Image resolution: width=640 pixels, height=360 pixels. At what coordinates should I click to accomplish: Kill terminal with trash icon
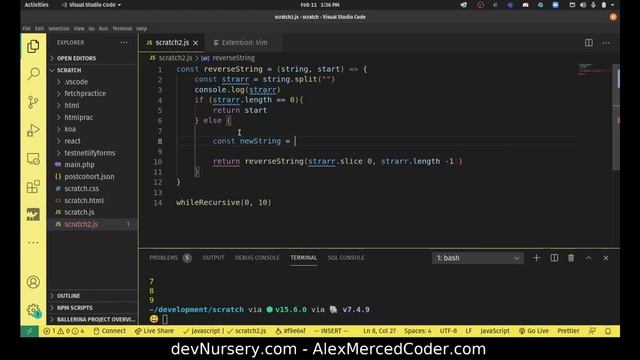coord(571,258)
